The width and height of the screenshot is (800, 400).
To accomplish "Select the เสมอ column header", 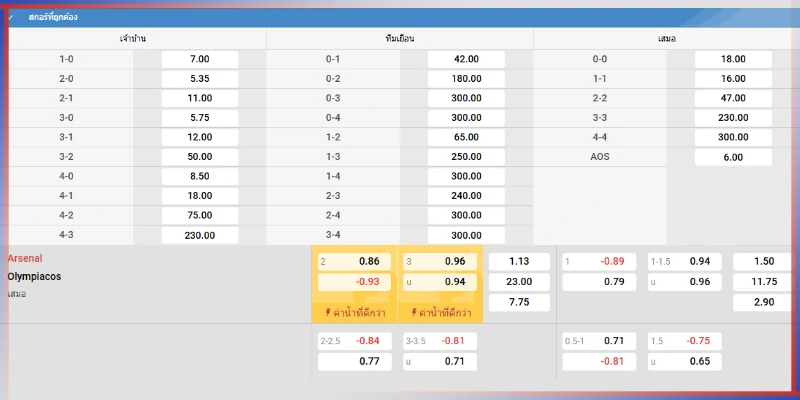I will pyautogui.click(x=664, y=38).
